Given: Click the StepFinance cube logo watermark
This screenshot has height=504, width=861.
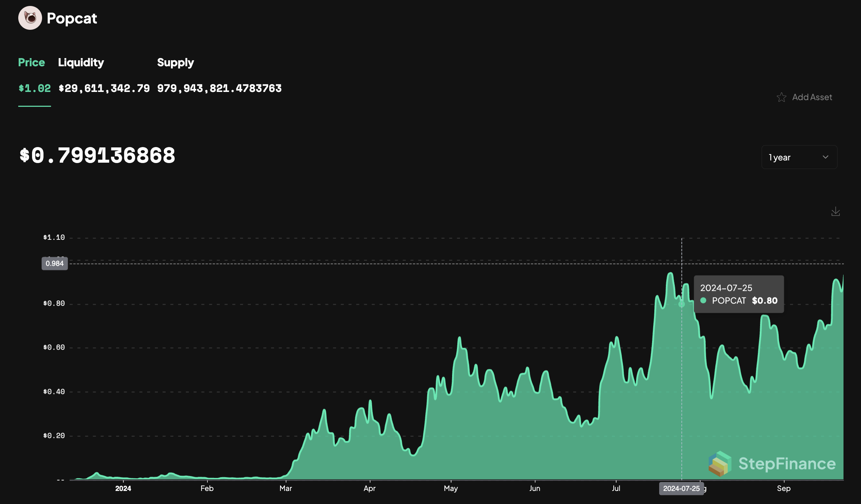Looking at the screenshot, I should [719, 463].
